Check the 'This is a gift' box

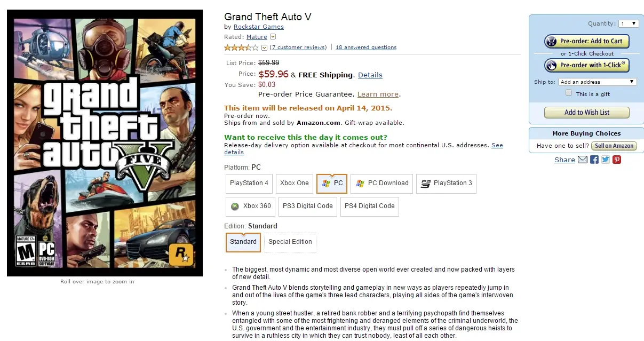(x=569, y=93)
